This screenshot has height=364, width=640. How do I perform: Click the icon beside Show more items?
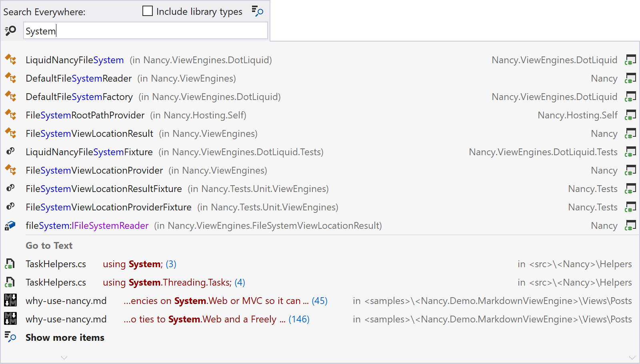pos(10,337)
